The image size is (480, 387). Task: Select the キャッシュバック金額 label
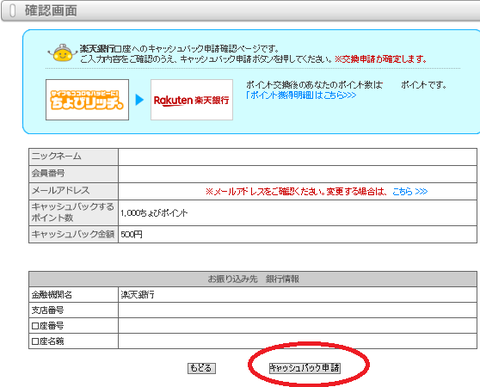click(x=73, y=234)
